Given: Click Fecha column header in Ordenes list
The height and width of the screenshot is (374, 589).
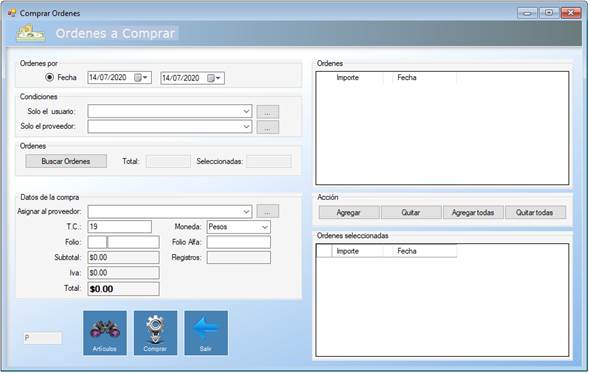Looking at the screenshot, I should click(407, 78).
